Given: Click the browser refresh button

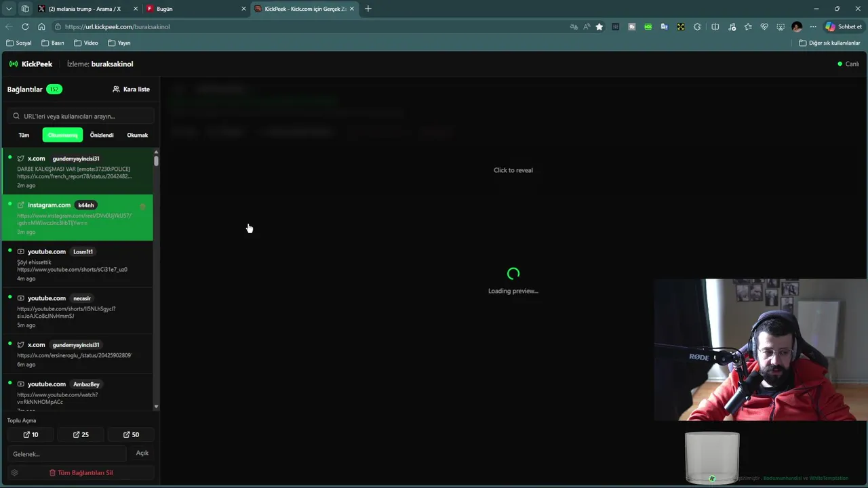Looking at the screenshot, I should pos(25,26).
